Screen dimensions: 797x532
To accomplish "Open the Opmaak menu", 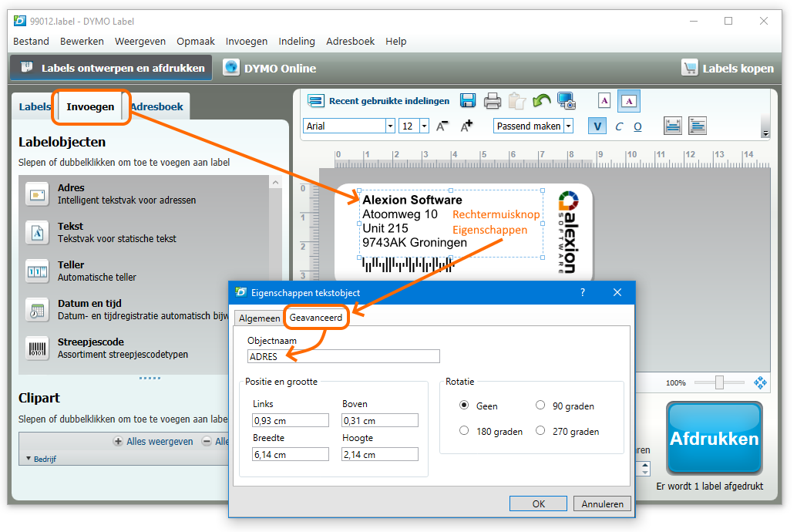I will click(196, 41).
